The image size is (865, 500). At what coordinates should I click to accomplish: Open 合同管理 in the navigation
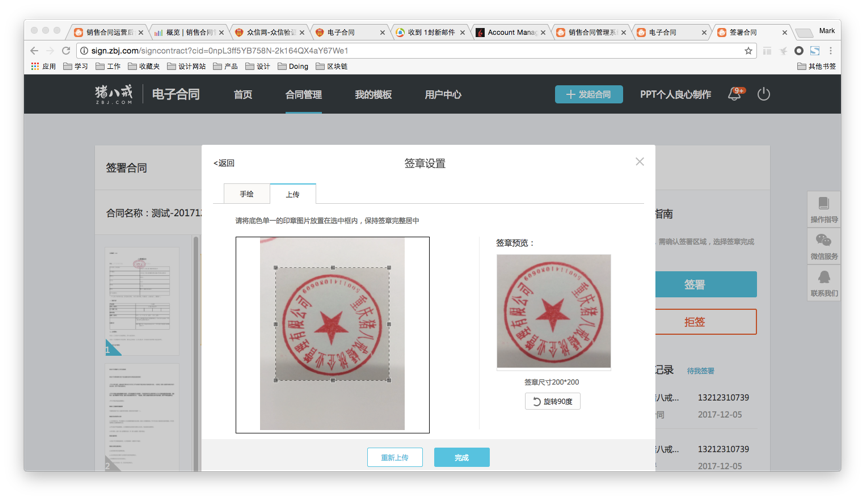tap(303, 94)
